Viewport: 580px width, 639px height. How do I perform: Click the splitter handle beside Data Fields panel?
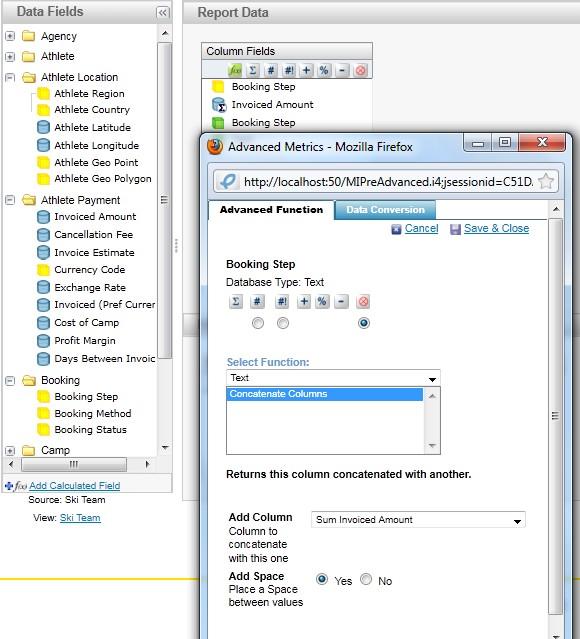click(x=176, y=246)
